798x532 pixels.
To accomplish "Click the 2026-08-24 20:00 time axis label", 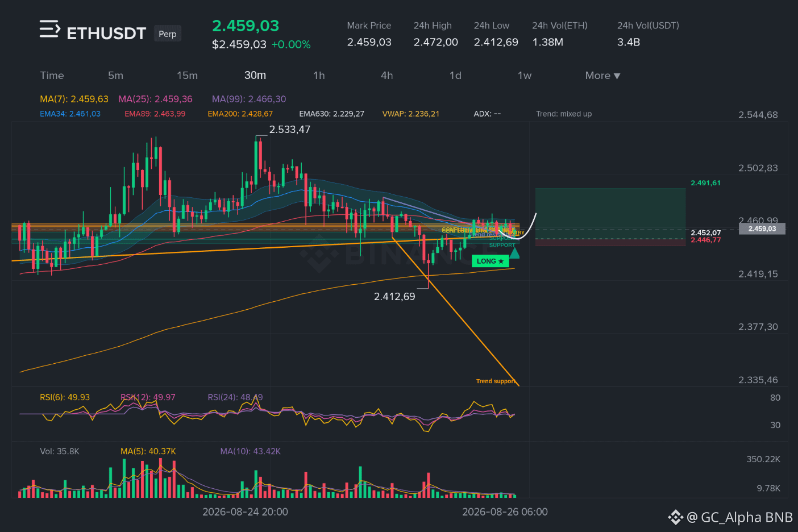I will [245, 512].
